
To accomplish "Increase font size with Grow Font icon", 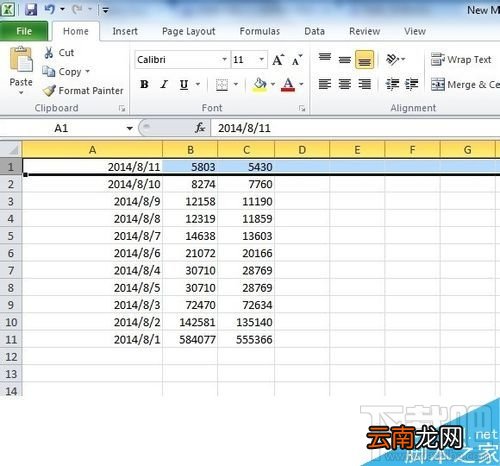I will point(278,60).
